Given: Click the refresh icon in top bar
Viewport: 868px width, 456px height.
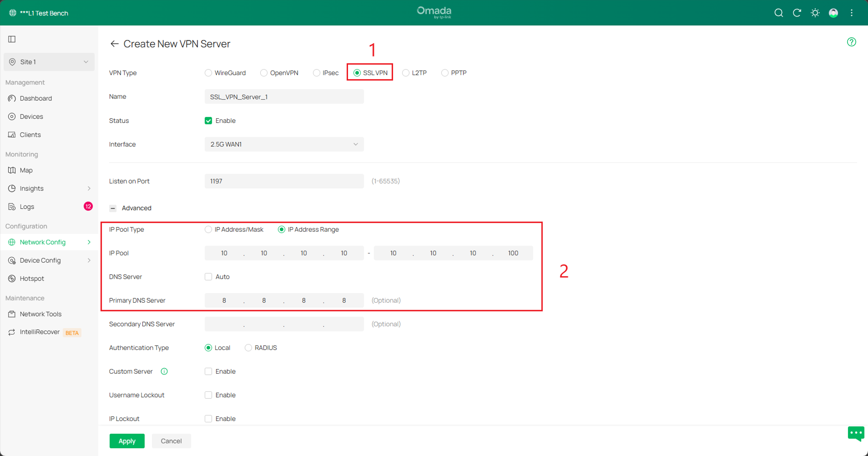Looking at the screenshot, I should pyautogui.click(x=797, y=13).
